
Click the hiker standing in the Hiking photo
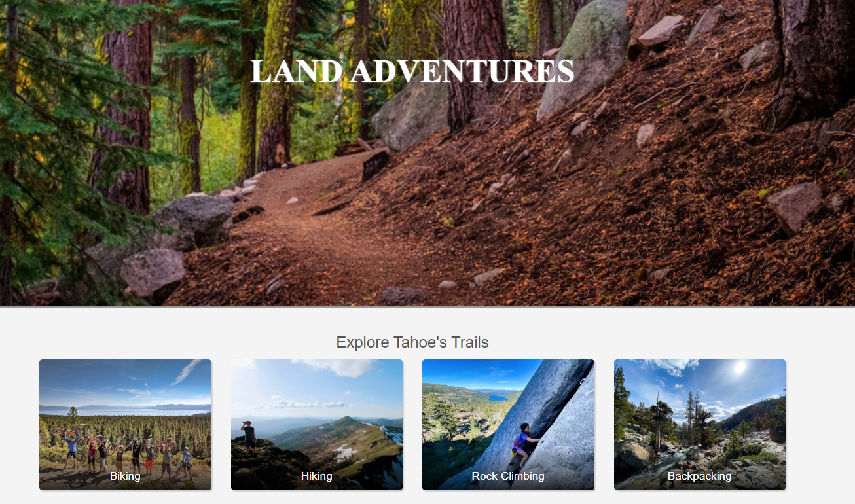249,438
